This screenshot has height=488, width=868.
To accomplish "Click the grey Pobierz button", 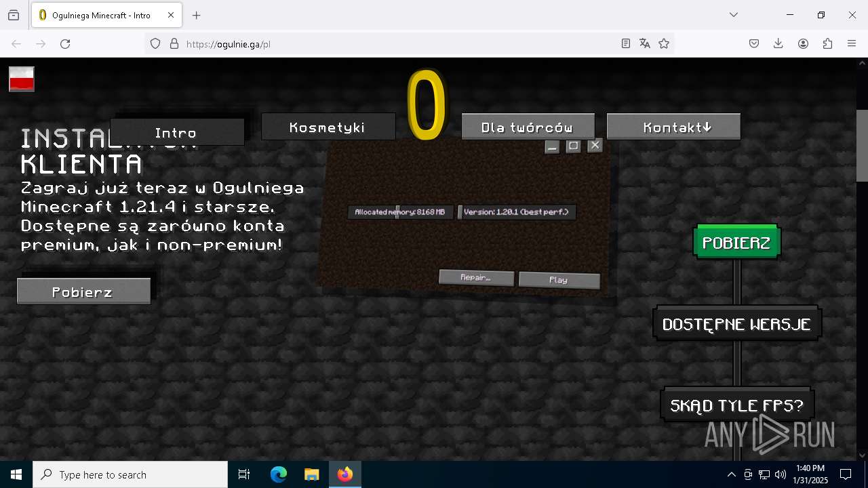I will click(x=83, y=291).
